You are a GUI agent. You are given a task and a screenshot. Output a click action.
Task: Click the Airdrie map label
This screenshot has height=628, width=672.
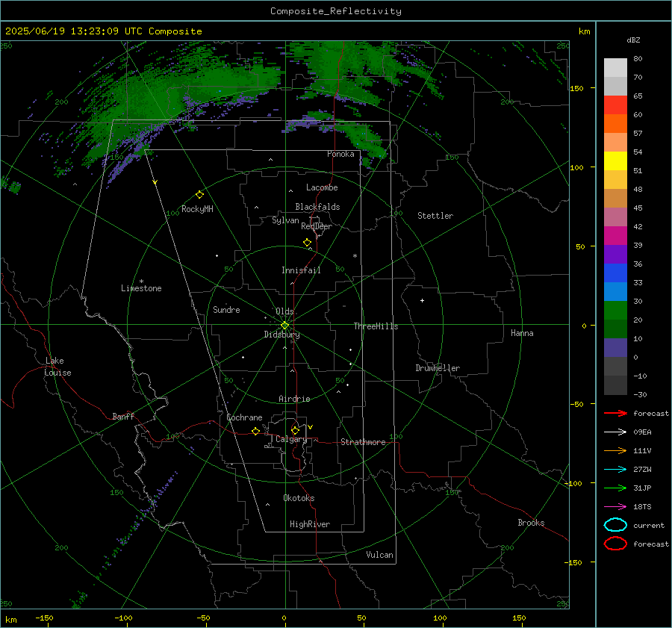pos(294,399)
